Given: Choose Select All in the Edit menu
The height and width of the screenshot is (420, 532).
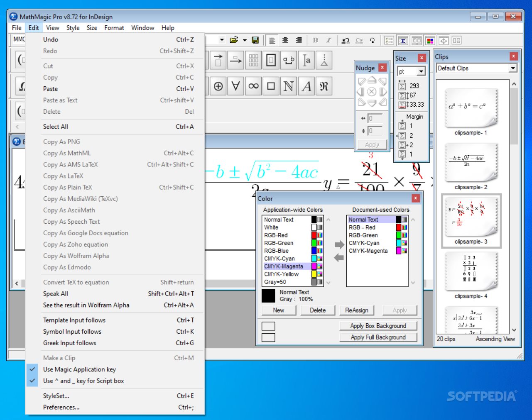Looking at the screenshot, I should pos(115,127).
